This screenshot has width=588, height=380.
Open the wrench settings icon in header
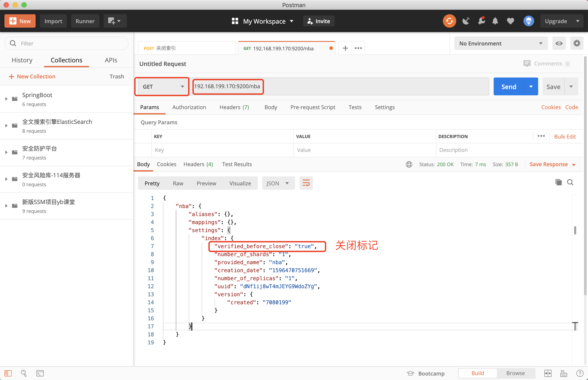pos(481,21)
